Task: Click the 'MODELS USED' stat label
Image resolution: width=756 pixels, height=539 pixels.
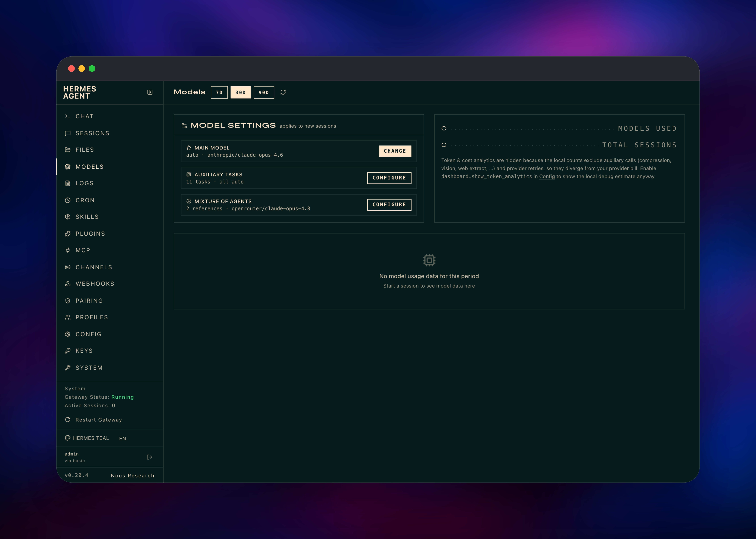Action: [647, 128]
